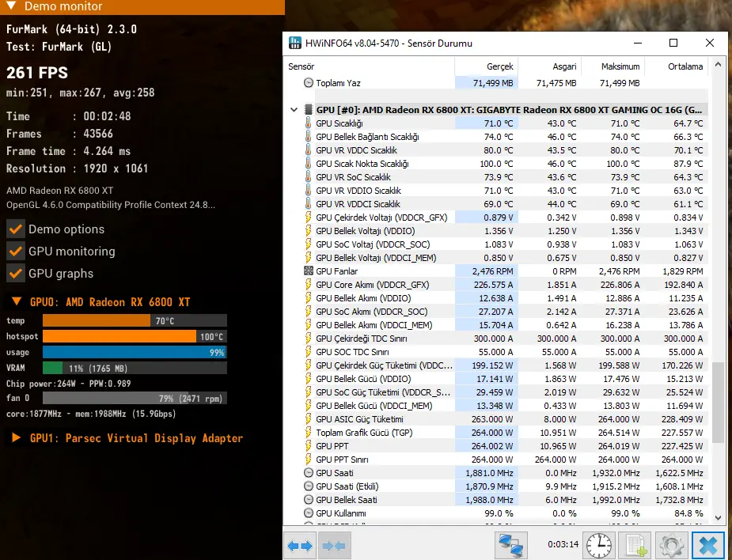The width and height of the screenshot is (732, 560).
Task: Maximize the HWiNFO64 sensor window
Action: [673, 43]
